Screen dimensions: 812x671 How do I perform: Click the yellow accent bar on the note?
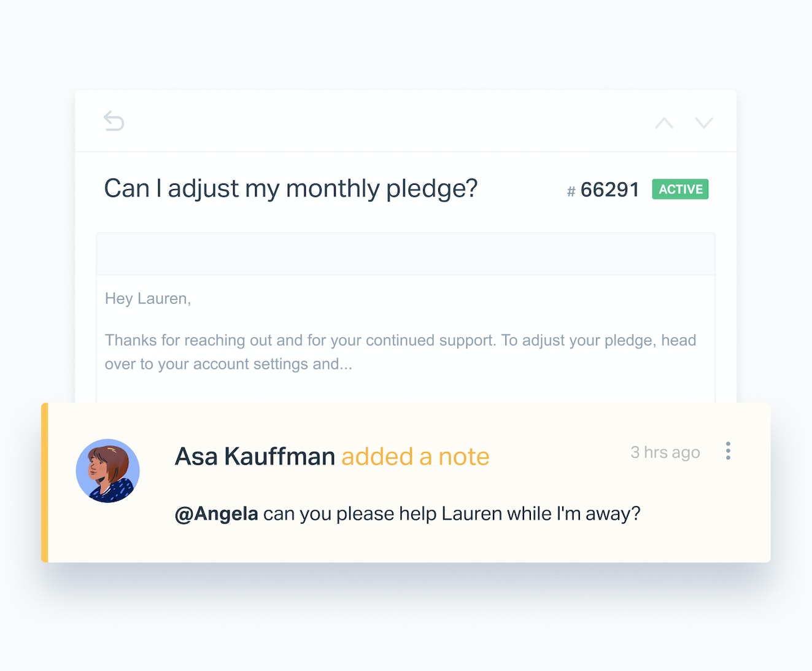44,483
